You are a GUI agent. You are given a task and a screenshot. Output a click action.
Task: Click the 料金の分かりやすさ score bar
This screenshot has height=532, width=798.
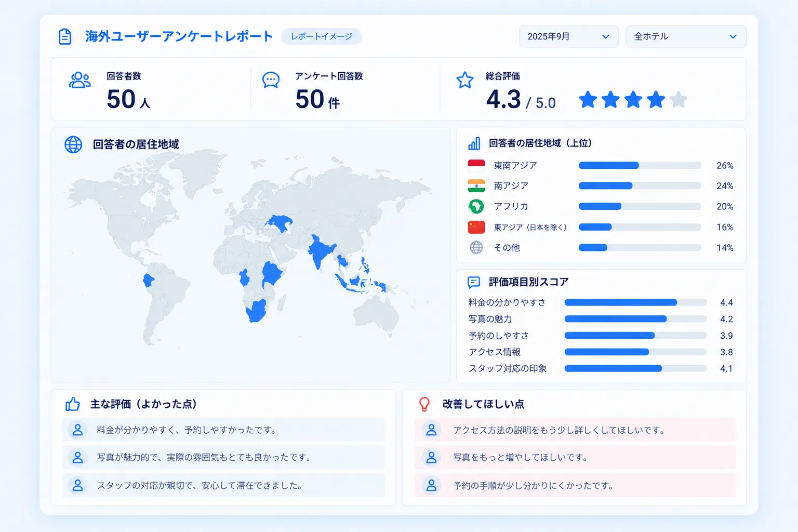tap(636, 302)
